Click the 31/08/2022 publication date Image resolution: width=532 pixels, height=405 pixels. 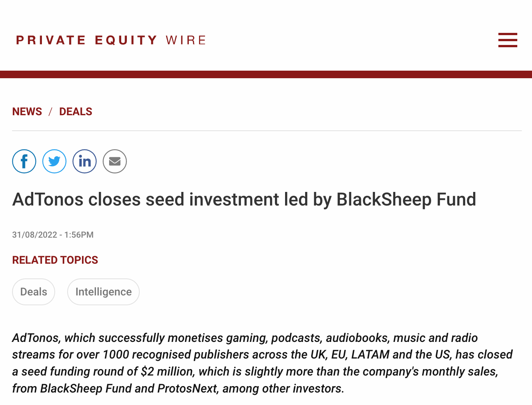coord(34,235)
